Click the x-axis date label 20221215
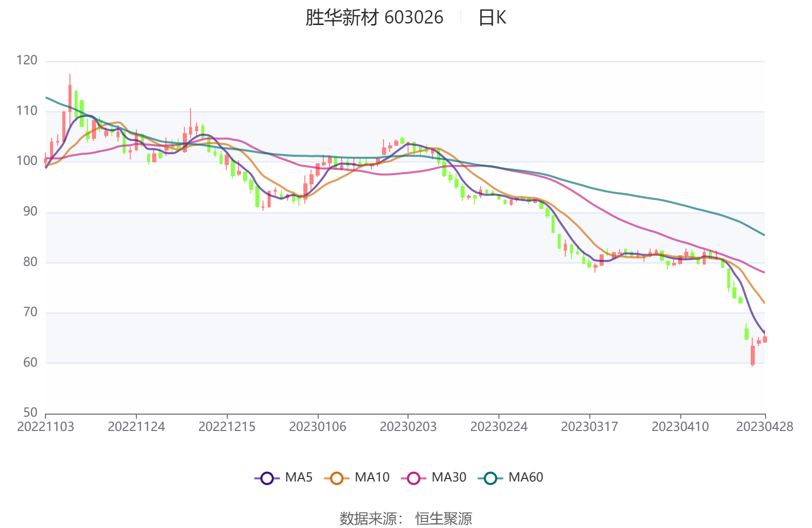812x528 pixels. 227,426
